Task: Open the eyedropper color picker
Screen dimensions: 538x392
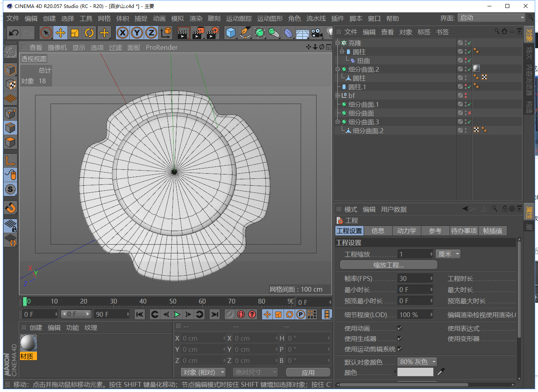Action: (x=440, y=372)
